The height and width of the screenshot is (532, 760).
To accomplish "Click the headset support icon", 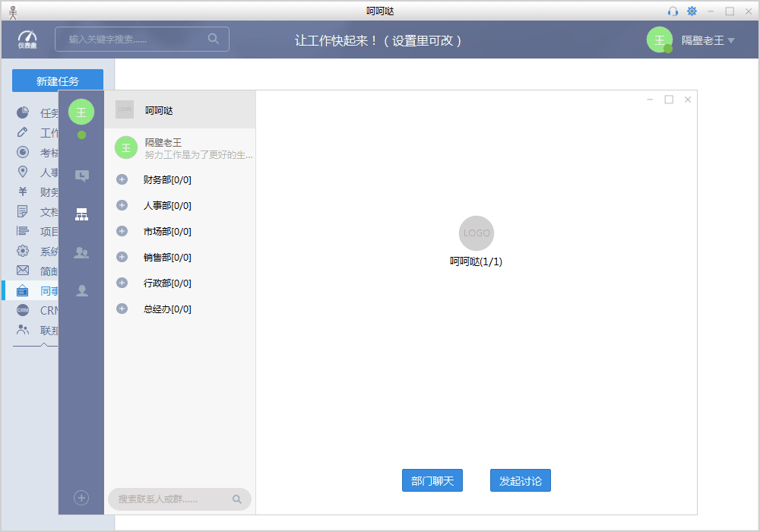I will pyautogui.click(x=673, y=11).
